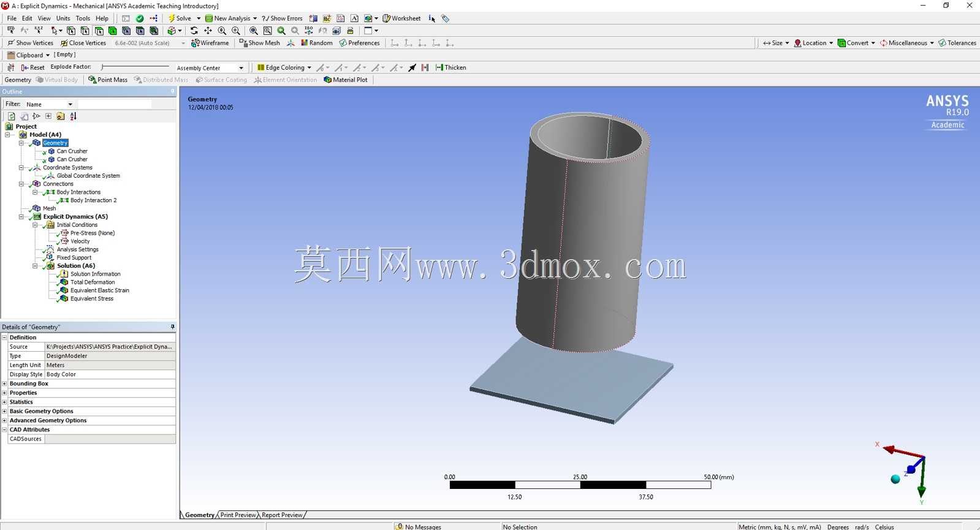Click the Material Plot cube icon
Viewport: 980px width, 530px height.
327,80
